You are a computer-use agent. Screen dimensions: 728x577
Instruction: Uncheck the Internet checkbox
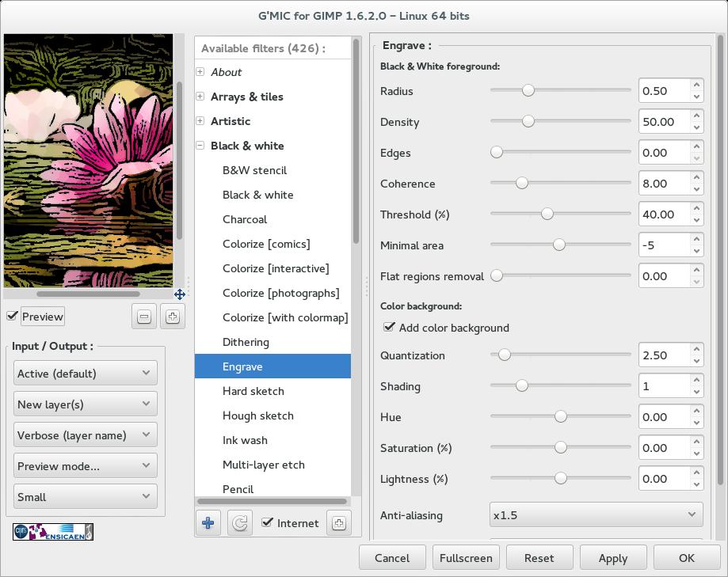point(268,523)
